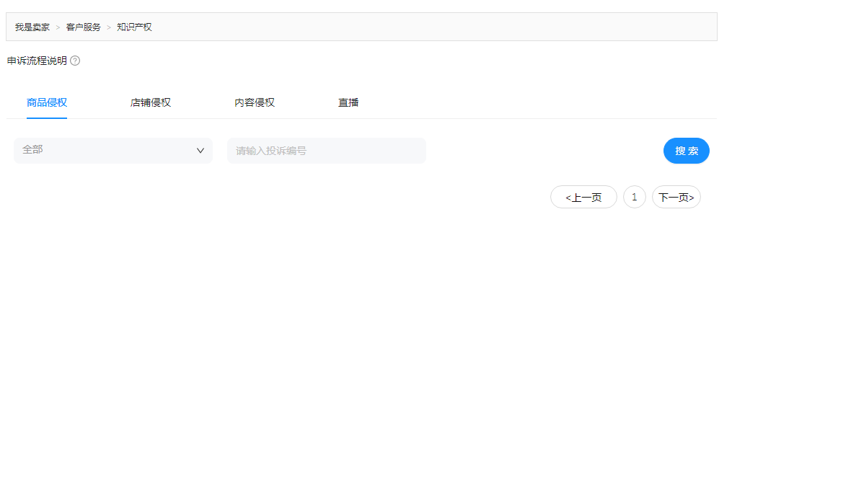Switch to the 商品侵权 tab
851x504 pixels.
coord(47,102)
